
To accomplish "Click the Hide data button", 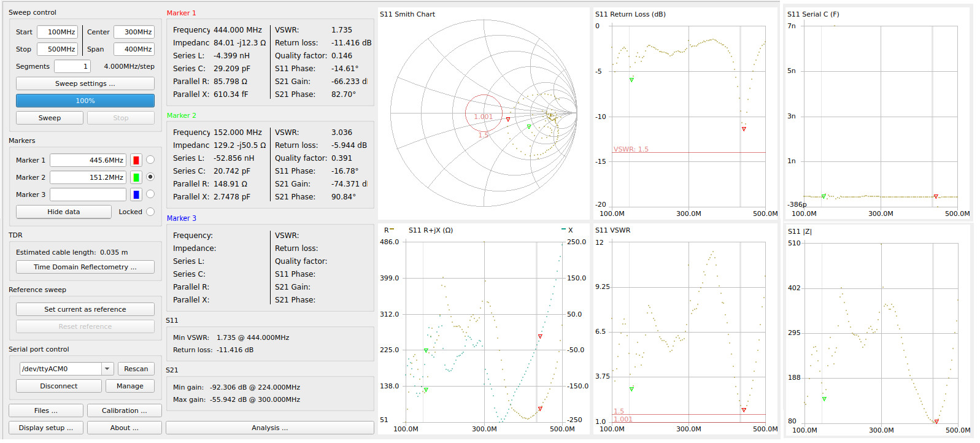I will (x=64, y=212).
